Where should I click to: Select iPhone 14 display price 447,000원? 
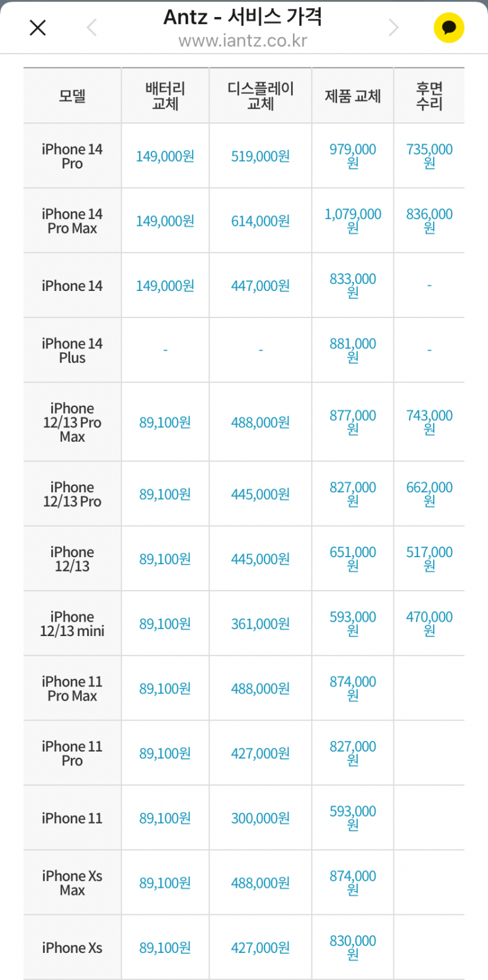point(260,286)
